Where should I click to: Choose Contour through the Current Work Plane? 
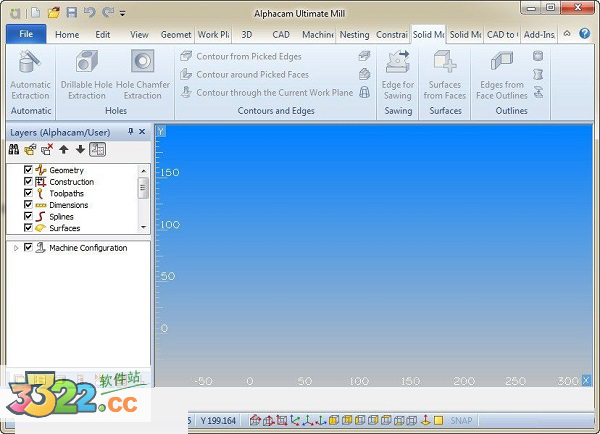click(266, 93)
